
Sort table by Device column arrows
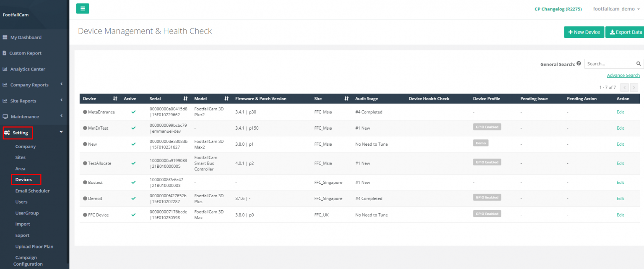(x=115, y=99)
